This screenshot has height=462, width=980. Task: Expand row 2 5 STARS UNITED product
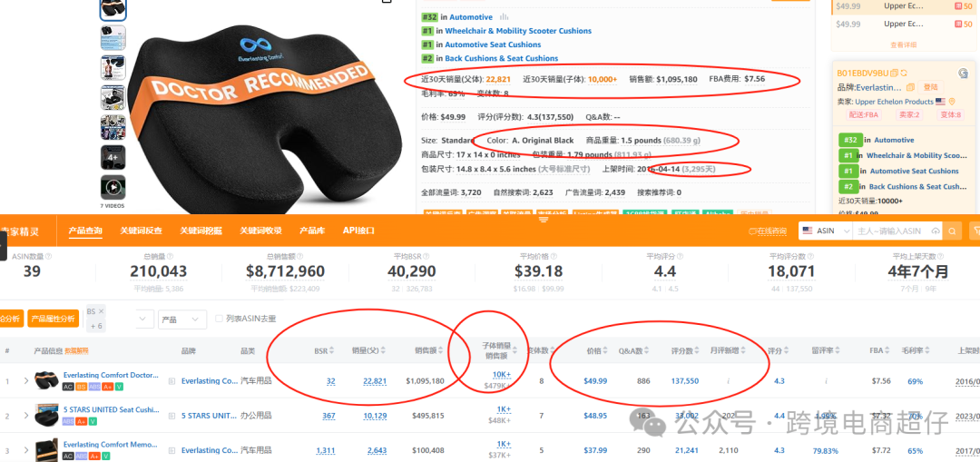pos(26,416)
